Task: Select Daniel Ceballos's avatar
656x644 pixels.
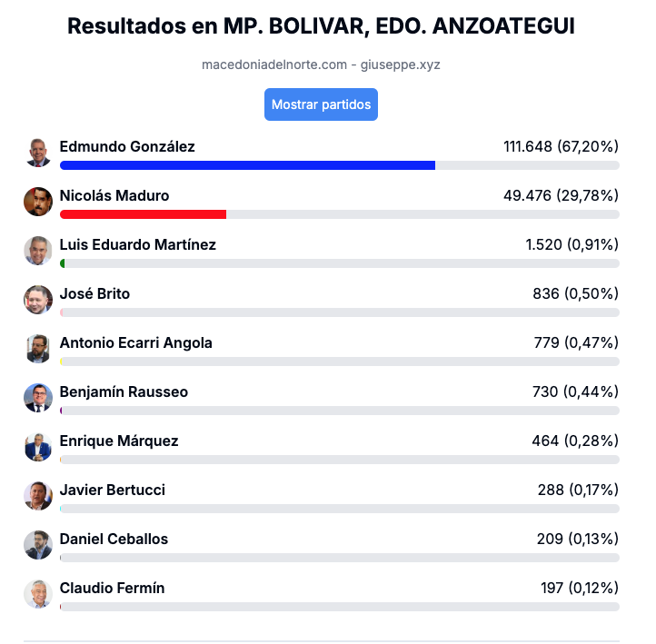Action: (38, 545)
